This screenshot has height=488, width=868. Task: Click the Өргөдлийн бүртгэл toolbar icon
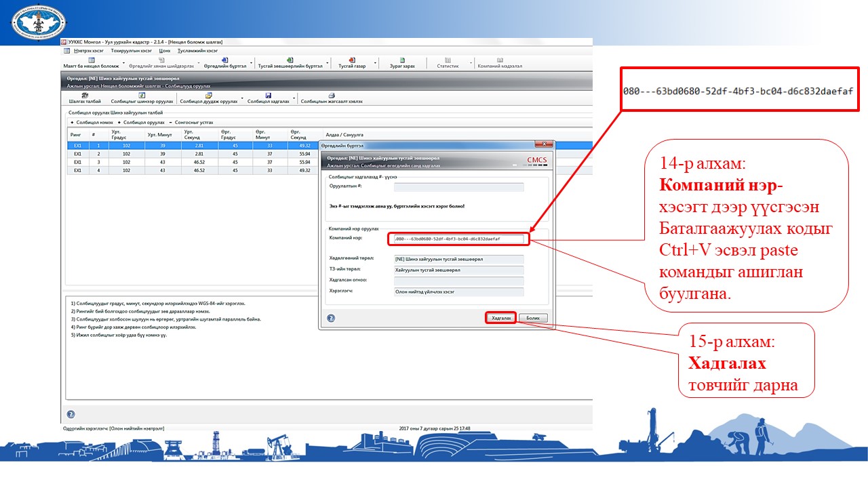click(225, 60)
